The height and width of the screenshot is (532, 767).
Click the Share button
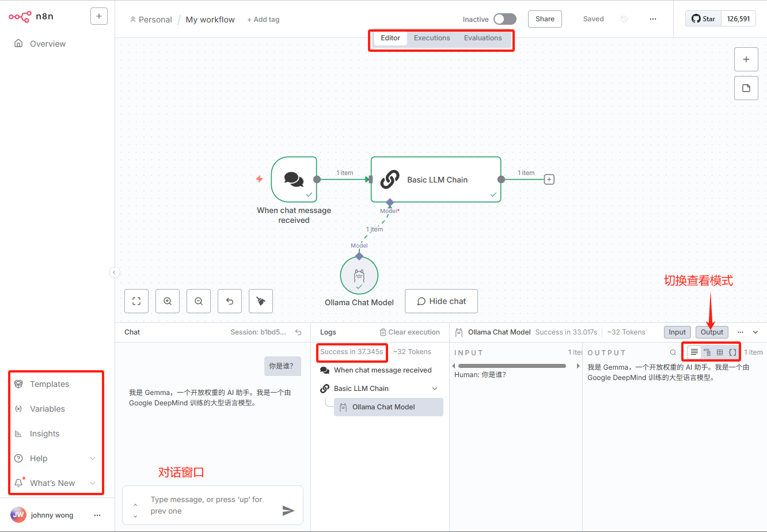point(545,19)
